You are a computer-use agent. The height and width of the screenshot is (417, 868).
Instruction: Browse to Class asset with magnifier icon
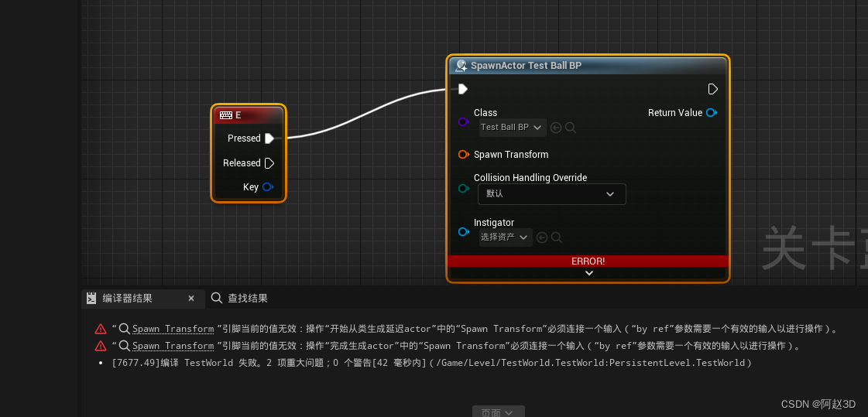570,128
